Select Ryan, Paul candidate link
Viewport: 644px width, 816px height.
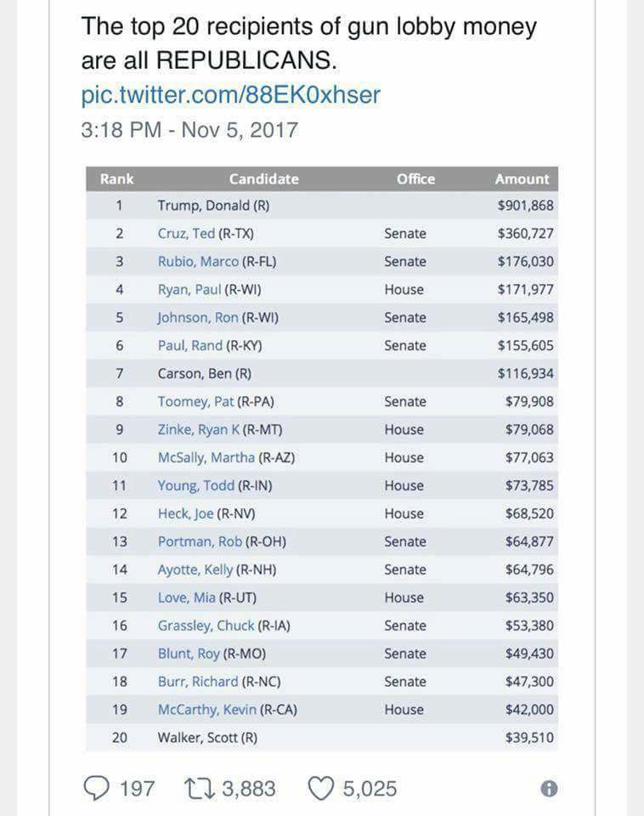click(x=189, y=290)
